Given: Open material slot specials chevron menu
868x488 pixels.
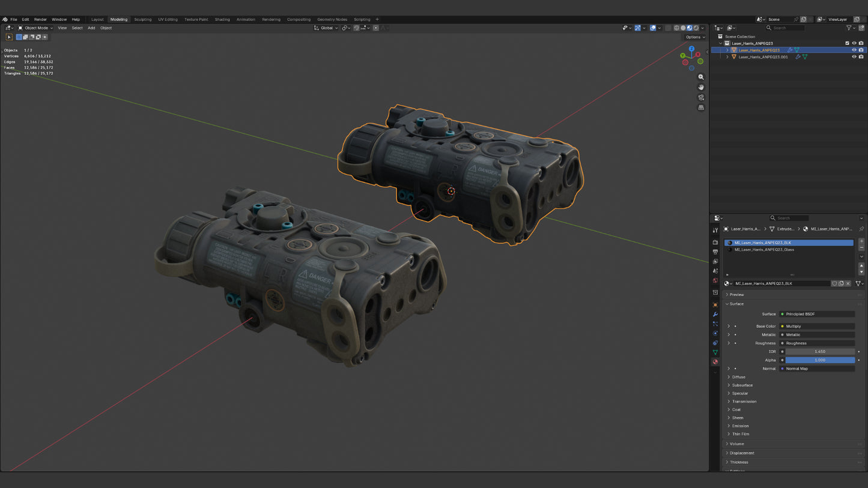Looking at the screenshot, I should click(861, 257).
